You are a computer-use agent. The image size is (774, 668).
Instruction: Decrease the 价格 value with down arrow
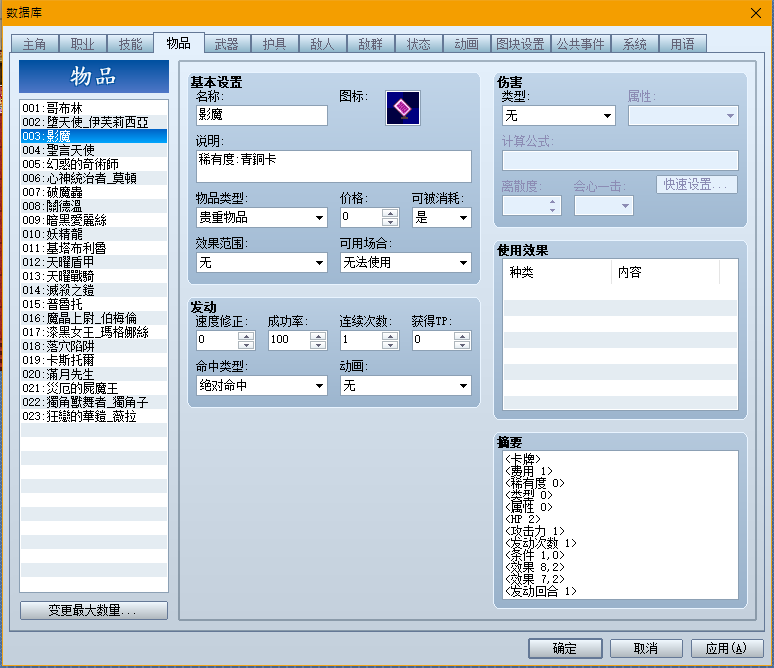click(390, 222)
